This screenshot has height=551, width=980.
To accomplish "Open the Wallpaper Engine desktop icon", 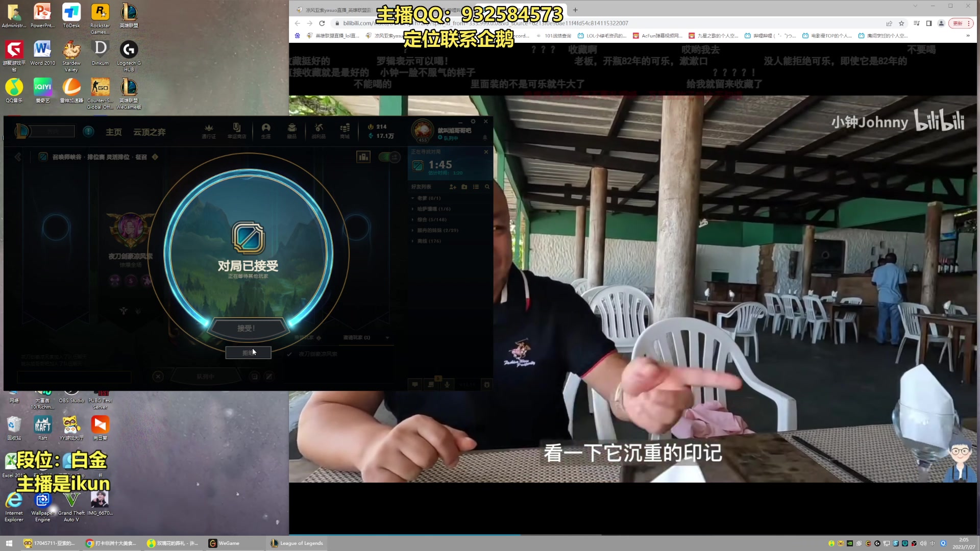I will tap(43, 506).
